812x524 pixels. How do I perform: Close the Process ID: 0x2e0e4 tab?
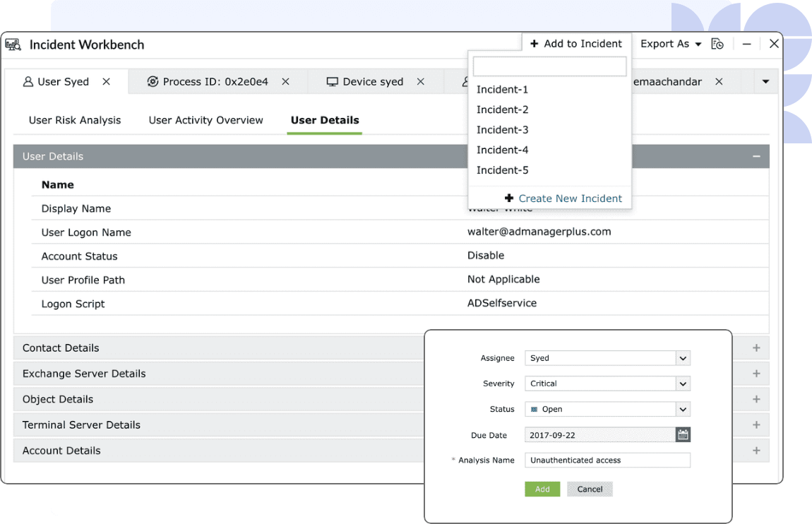pyautogui.click(x=285, y=82)
